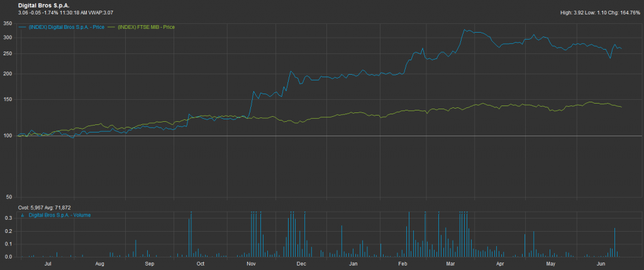
Task: Click the Mar month label on the time axis
Action: pos(452,264)
